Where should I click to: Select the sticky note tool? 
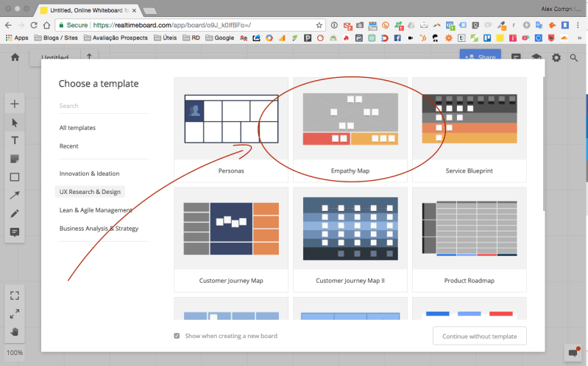[15, 159]
